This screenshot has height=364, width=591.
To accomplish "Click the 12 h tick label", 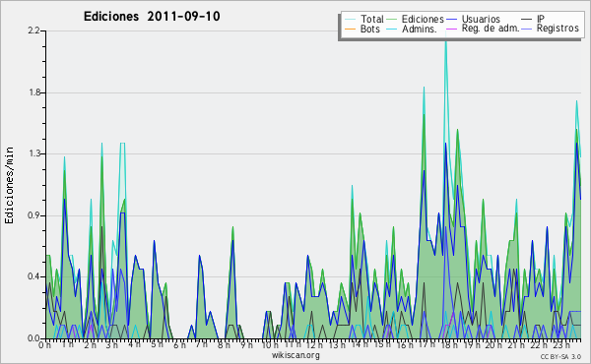I will point(314,345).
